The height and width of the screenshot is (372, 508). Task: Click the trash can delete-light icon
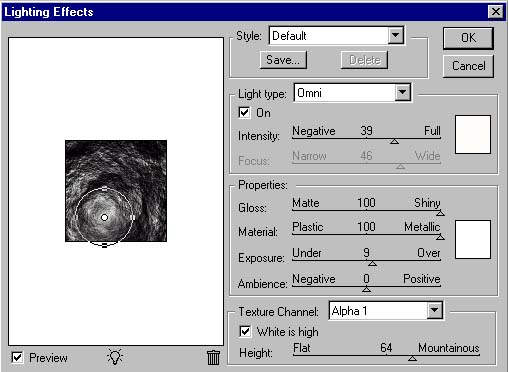pyautogui.click(x=213, y=357)
